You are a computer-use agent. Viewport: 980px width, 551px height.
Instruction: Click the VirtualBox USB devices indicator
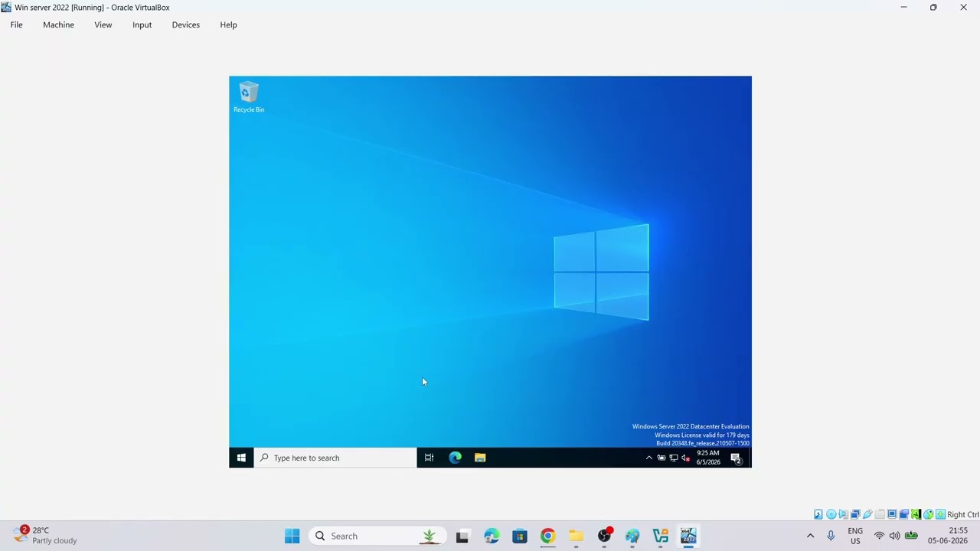(x=867, y=514)
